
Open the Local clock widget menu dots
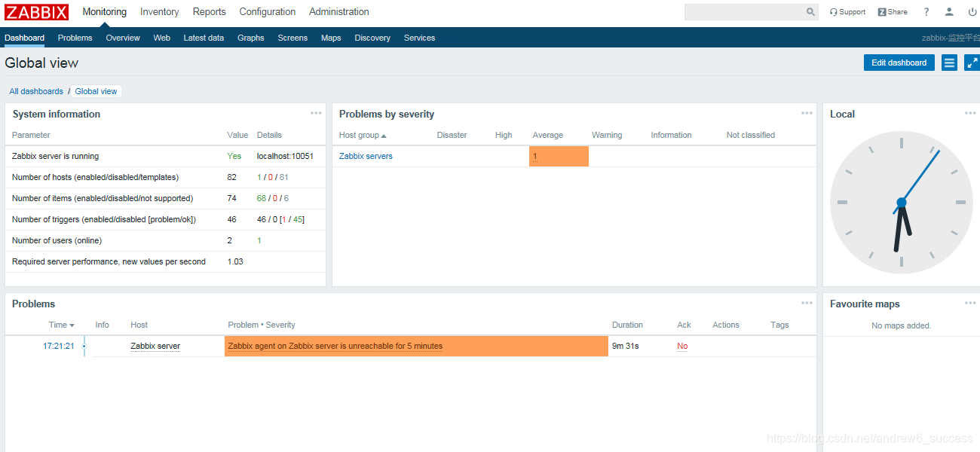970,113
